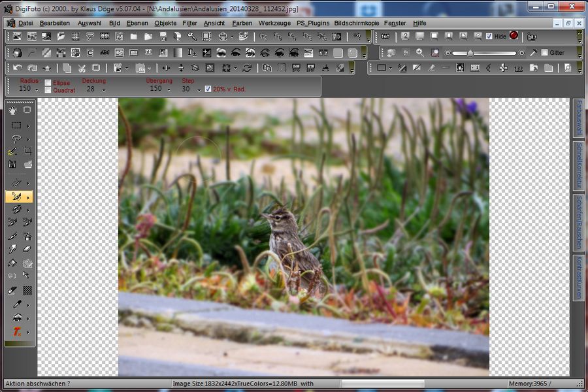This screenshot has height=392, width=588.
Task: Click the key icon in toolbar
Action: coord(192,37)
